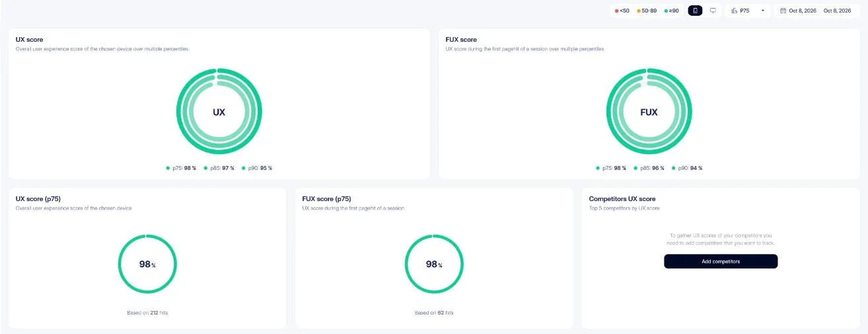The width and height of the screenshot is (868, 334).
Task: Click the UX multi-percentile donut chart
Action: (x=219, y=112)
